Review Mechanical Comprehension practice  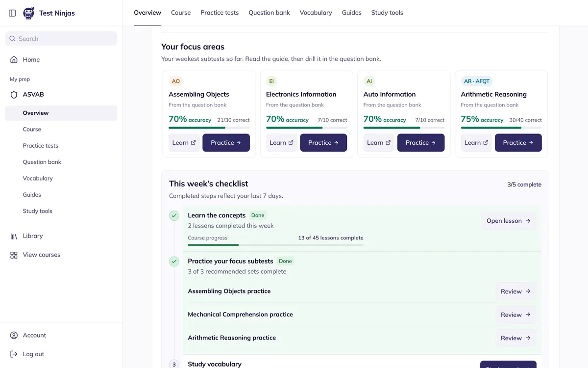point(516,315)
